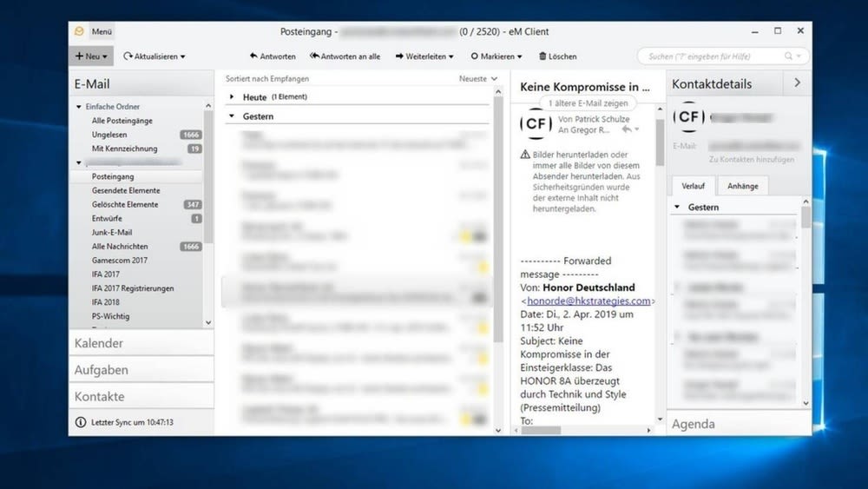Click the quick reply arrow in message header
This screenshot has width=868, height=489.
click(627, 129)
